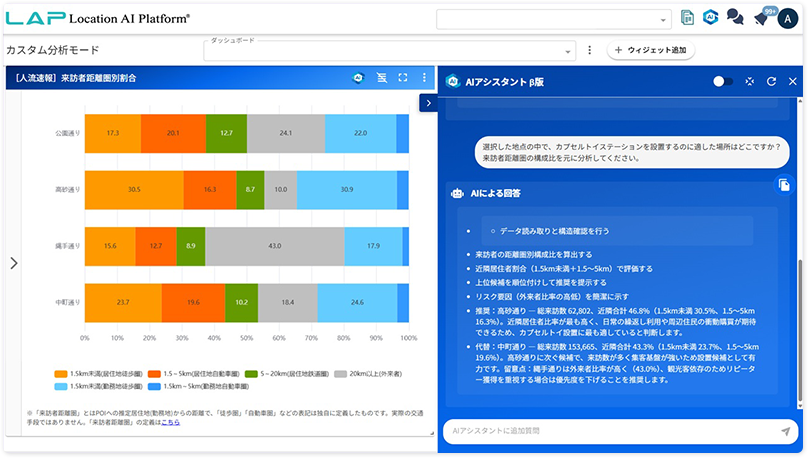The image size is (808, 458).
Task: Open the document report icon in header
Action: coord(687,18)
